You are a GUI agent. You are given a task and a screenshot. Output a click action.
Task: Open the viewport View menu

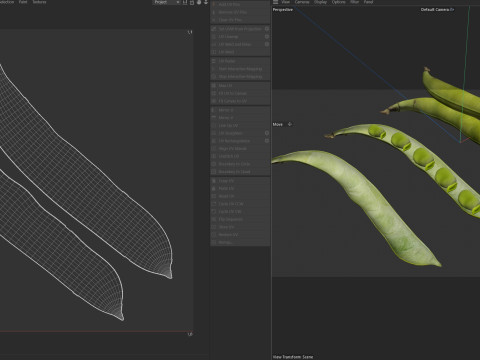[286, 2]
